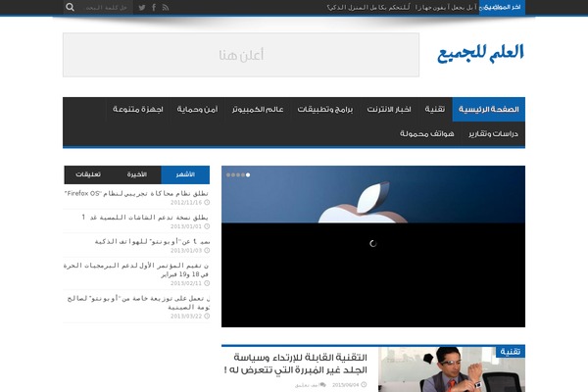
Task: Click the Apple logo slider image
Action: pyautogui.click(x=373, y=194)
